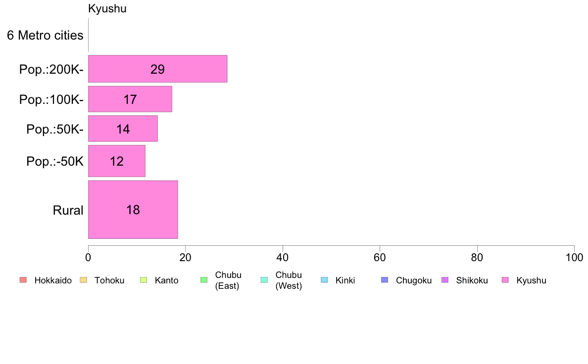588x364 pixels.
Task: Click the Chugoku legend color swatch
Action: 385,280
